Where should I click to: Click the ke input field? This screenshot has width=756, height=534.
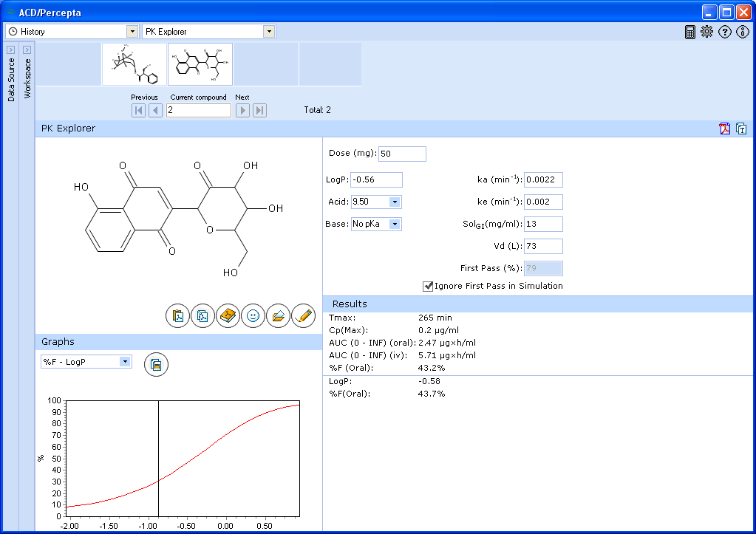[x=543, y=202]
